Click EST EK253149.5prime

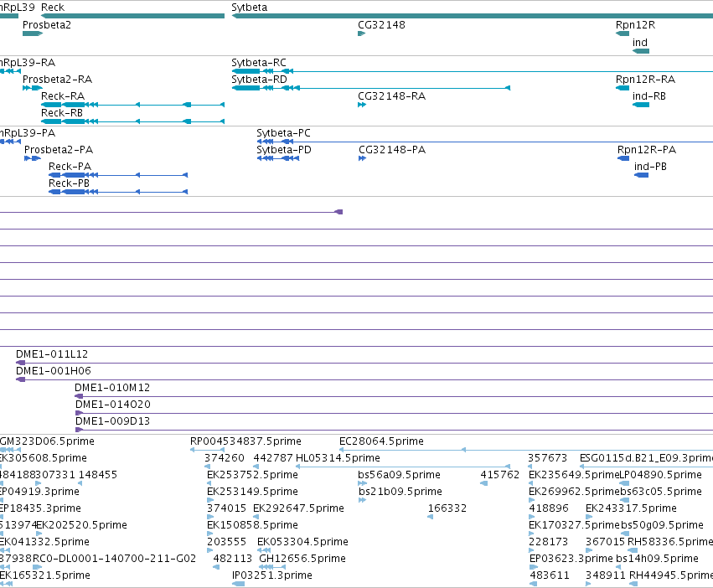pos(252,492)
